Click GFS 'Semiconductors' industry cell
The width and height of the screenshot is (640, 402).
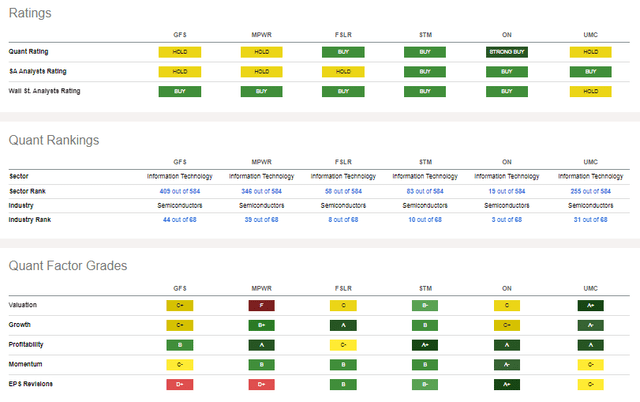pyautogui.click(x=180, y=205)
